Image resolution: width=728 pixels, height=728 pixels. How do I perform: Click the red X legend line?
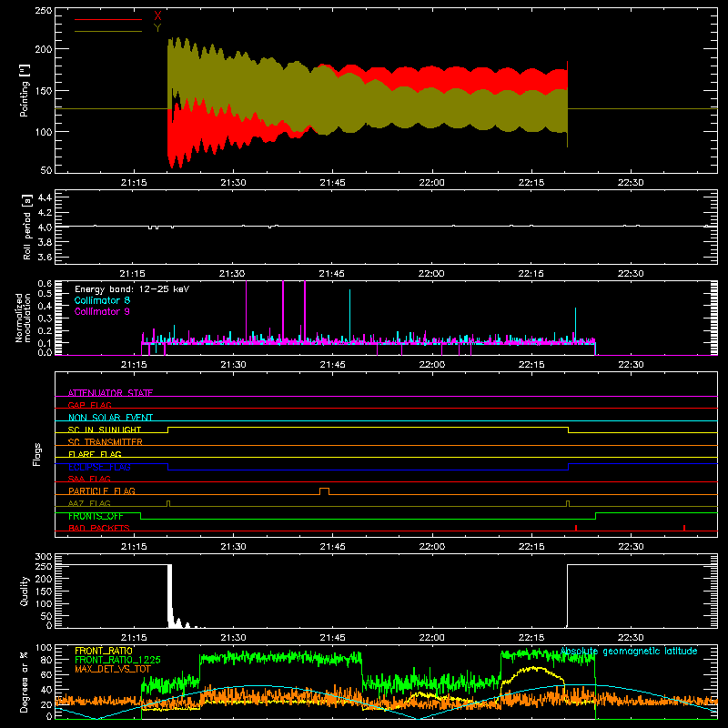[x=108, y=19]
